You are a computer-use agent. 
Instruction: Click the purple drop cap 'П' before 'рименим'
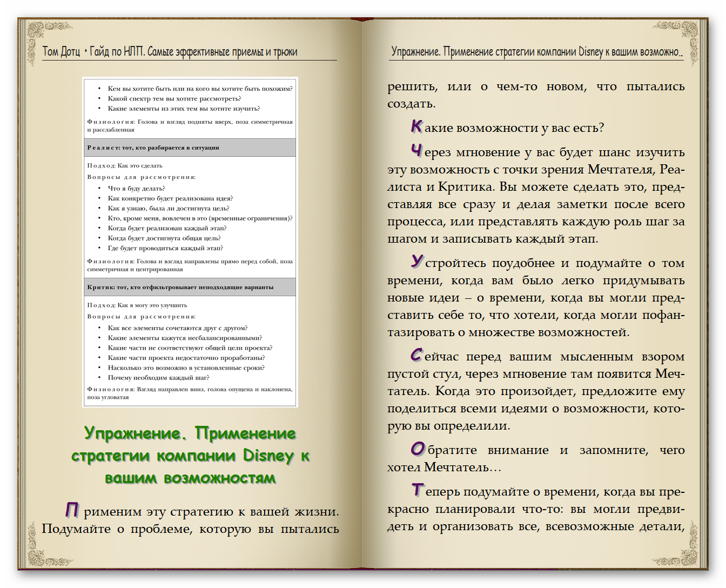[x=72, y=510]
